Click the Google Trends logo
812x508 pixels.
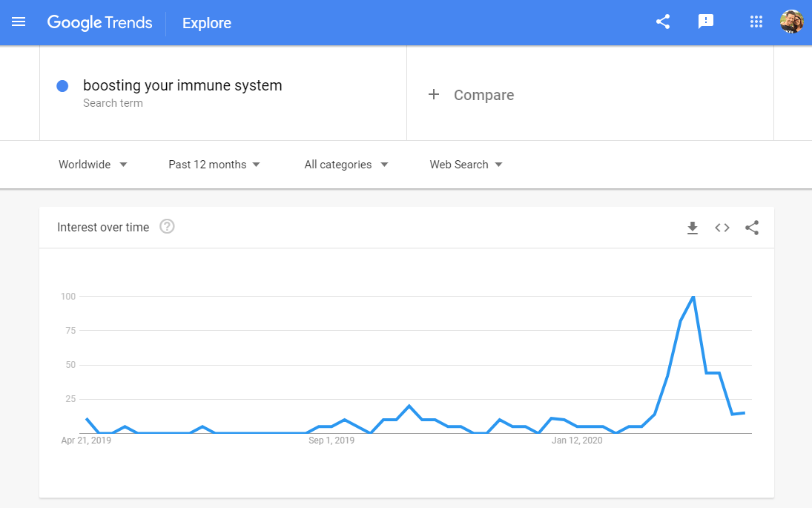(100, 23)
